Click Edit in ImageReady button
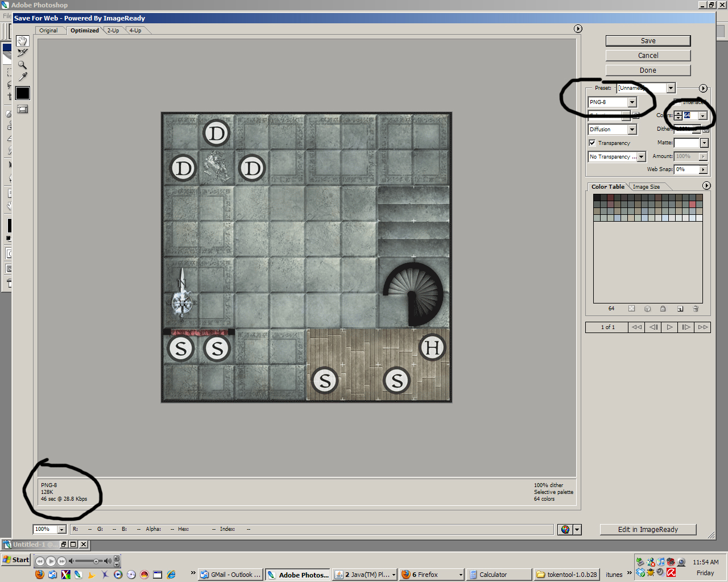Image resolution: width=728 pixels, height=582 pixels. (x=648, y=529)
